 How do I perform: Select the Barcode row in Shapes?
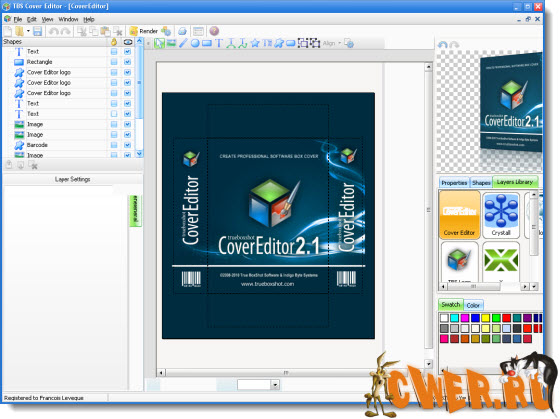click(68, 145)
